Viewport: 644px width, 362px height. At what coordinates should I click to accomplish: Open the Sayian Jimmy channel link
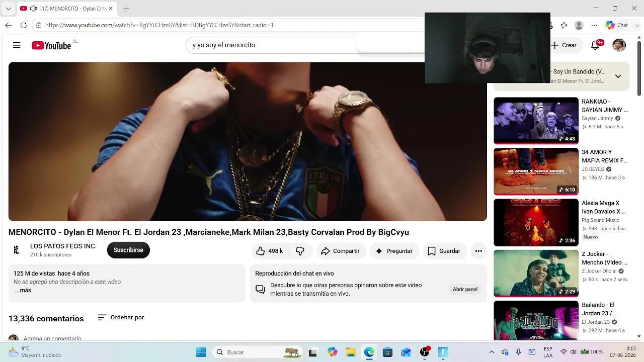point(597,119)
